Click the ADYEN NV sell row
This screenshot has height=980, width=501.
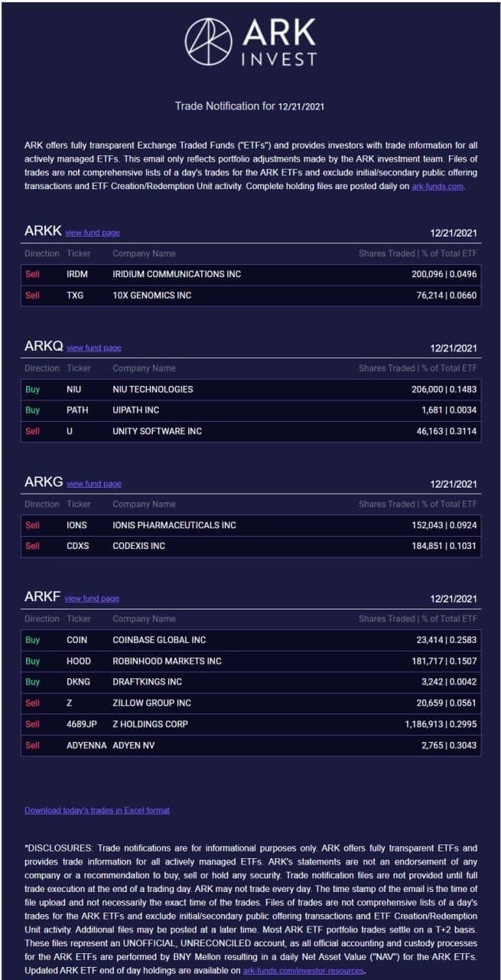click(251, 745)
